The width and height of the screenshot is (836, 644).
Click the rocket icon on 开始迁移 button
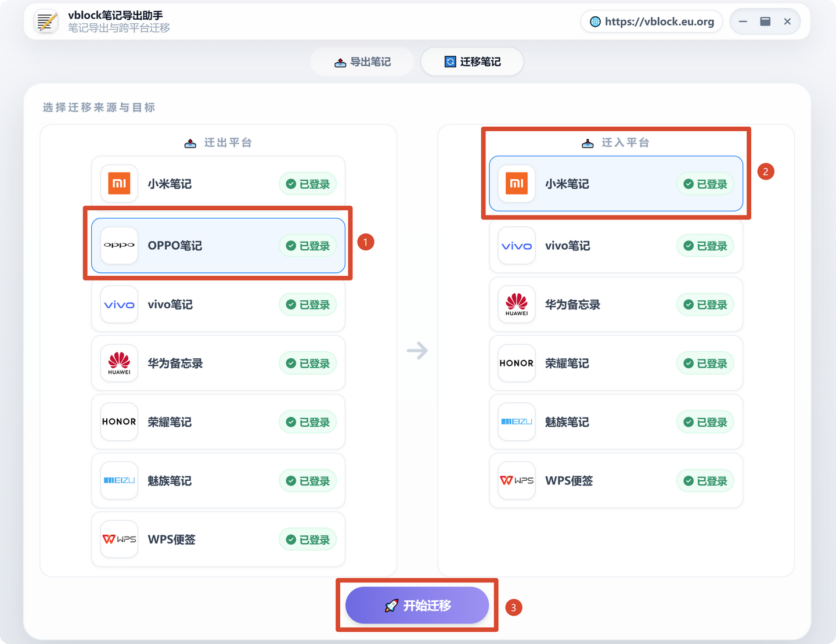pos(392,606)
